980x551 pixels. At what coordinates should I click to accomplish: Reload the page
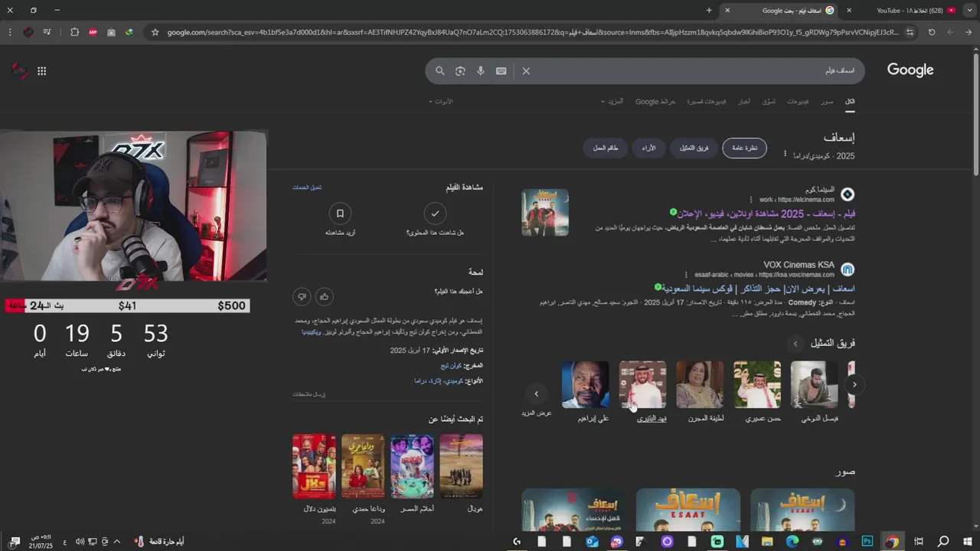tap(932, 32)
